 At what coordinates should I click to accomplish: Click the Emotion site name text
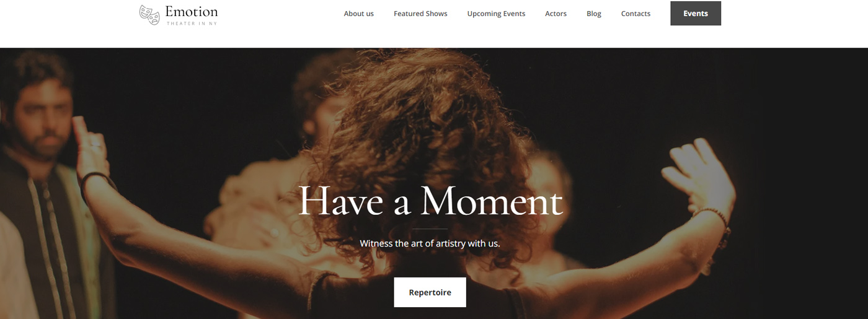pos(192,12)
